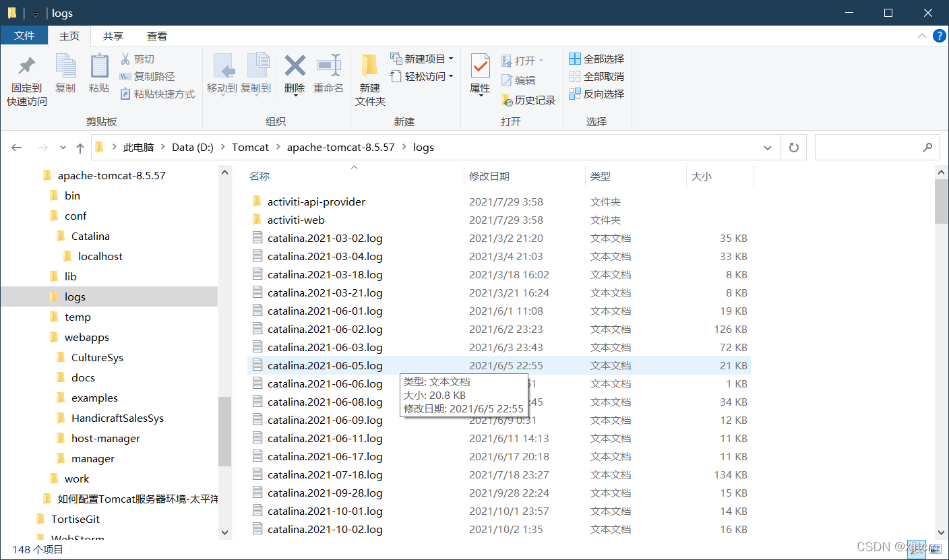This screenshot has width=949, height=560.
Task: Go up one folder level with Up arrow
Action: (x=80, y=148)
